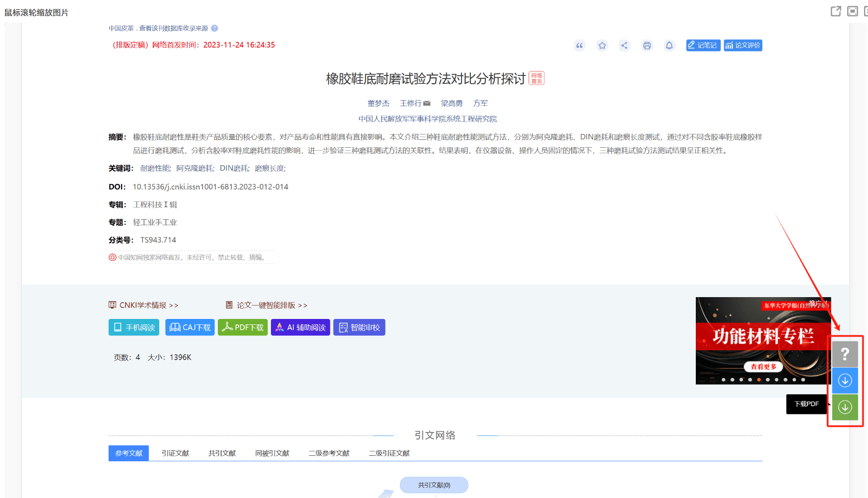Open the DOI link 10.13536/j.cnki.issn1001-6813.2023-012-014
This screenshot has width=868, height=498.
pos(210,187)
